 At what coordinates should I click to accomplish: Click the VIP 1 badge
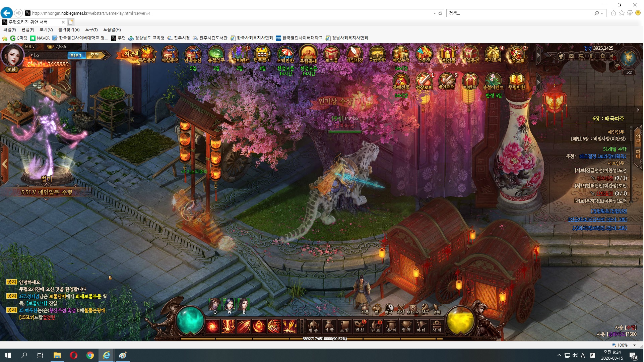76,55
